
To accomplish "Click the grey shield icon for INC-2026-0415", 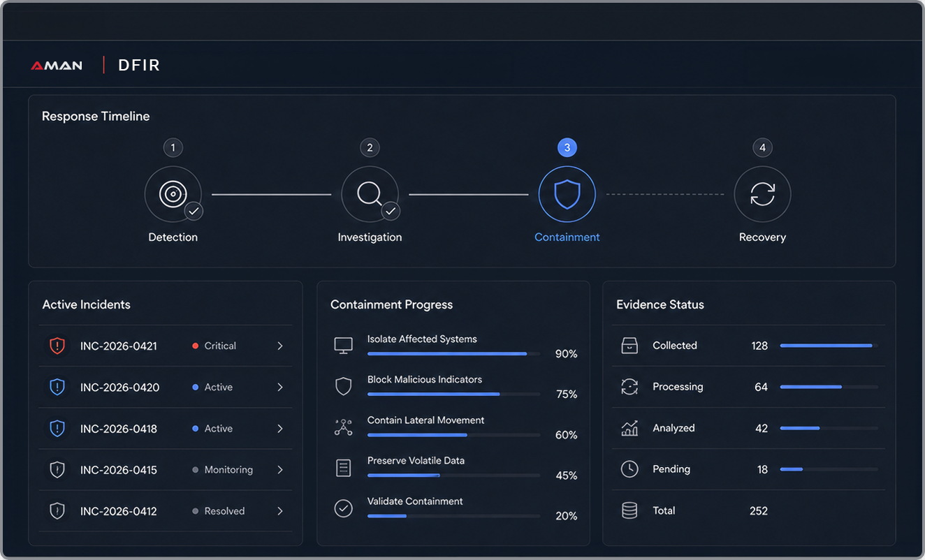I will click(57, 470).
